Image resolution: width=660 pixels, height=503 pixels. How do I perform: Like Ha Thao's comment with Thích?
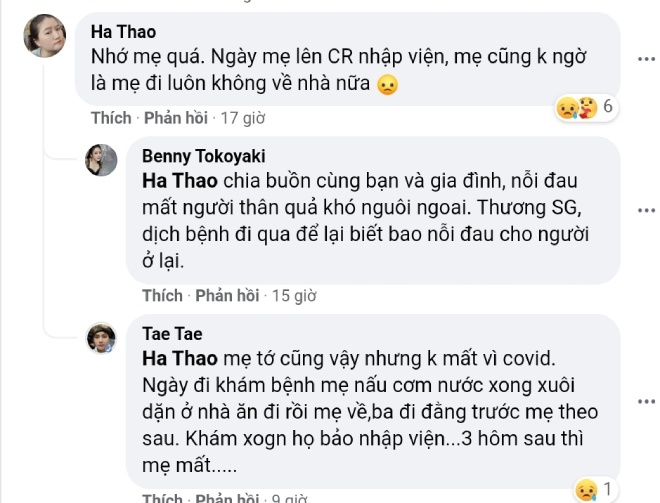111,118
